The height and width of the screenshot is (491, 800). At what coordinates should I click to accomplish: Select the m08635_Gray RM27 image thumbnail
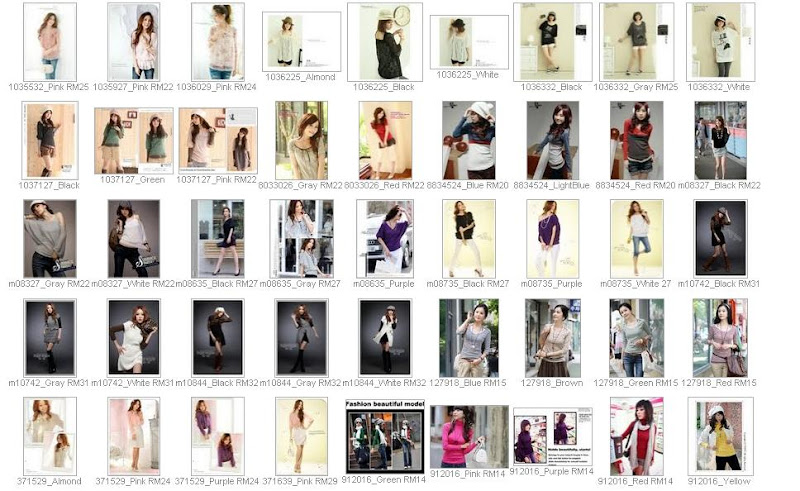click(302, 239)
